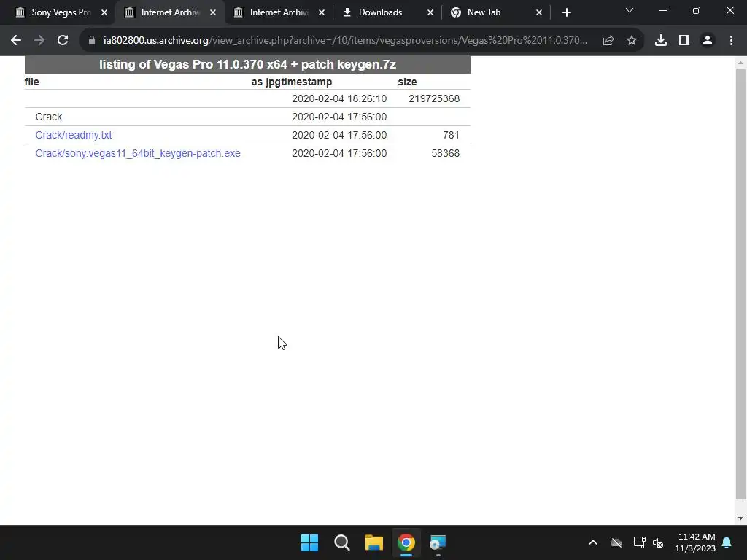The height and width of the screenshot is (560, 747).
Task: Minimize the Chrome window
Action: click(662, 10)
